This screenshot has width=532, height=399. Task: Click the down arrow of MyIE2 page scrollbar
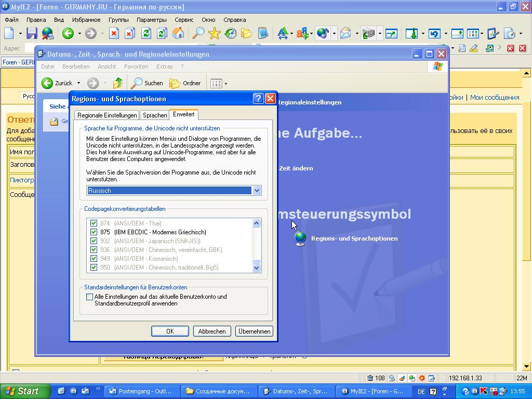pyautogui.click(x=526, y=366)
